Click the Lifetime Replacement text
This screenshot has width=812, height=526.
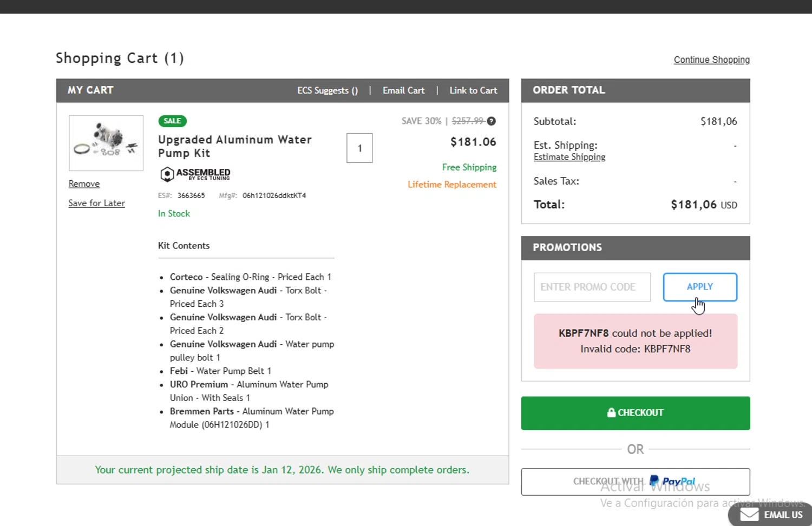pyautogui.click(x=452, y=185)
